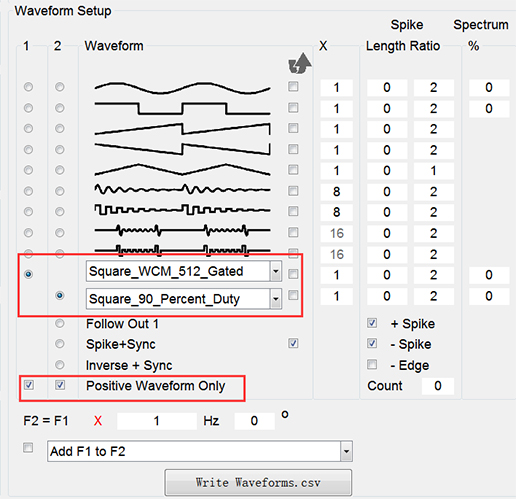This screenshot has width=516, height=499.
Task: Click the falling sawtooth waveform graphic
Action: 182,149
